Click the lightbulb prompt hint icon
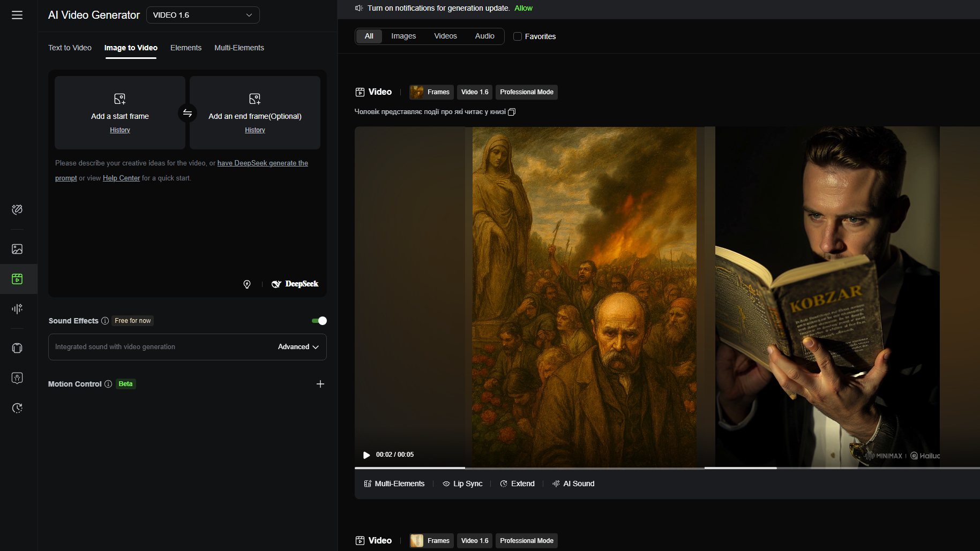This screenshot has width=980, height=551. point(247,284)
